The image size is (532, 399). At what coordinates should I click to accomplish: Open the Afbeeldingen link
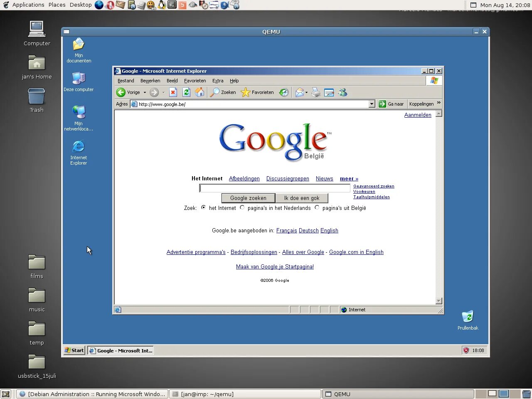[x=244, y=179]
